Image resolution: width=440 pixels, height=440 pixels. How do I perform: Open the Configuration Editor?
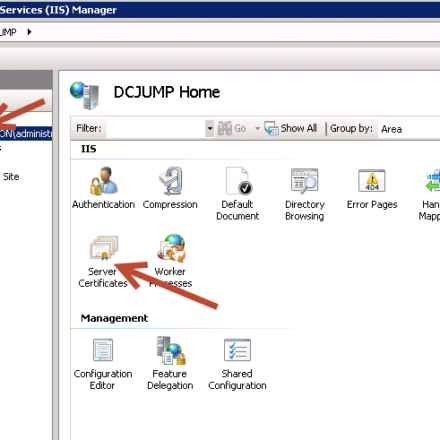coord(103,364)
